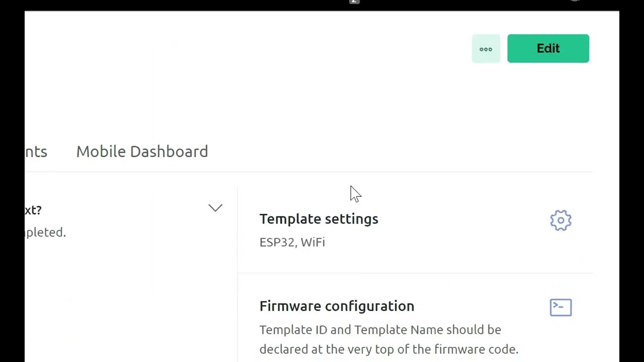Click the 'Template ID and Template Name' line
This screenshot has height=362, width=644.
(380, 330)
